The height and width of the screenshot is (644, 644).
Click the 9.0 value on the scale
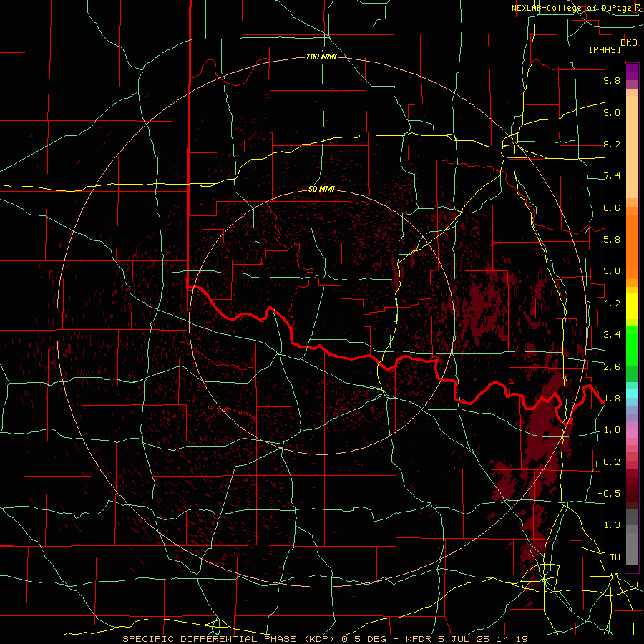612,112
